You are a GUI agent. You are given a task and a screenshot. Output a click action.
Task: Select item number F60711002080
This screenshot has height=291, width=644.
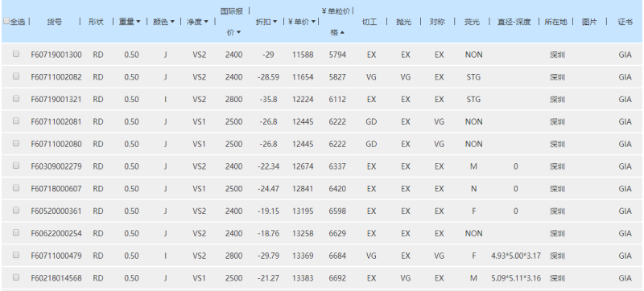coord(56,144)
